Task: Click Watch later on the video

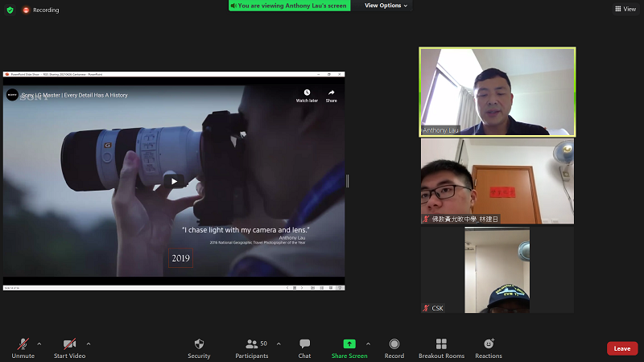Action: (307, 95)
